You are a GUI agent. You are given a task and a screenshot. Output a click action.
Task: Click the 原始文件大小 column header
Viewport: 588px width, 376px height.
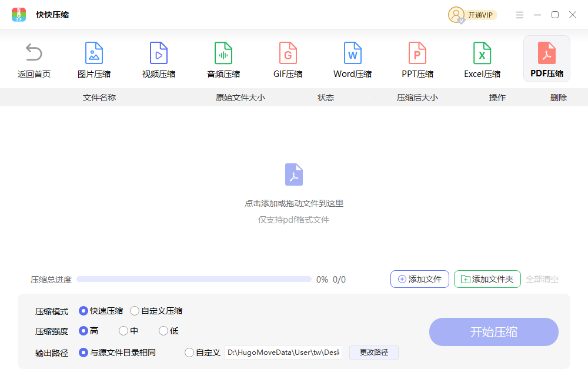click(x=240, y=98)
